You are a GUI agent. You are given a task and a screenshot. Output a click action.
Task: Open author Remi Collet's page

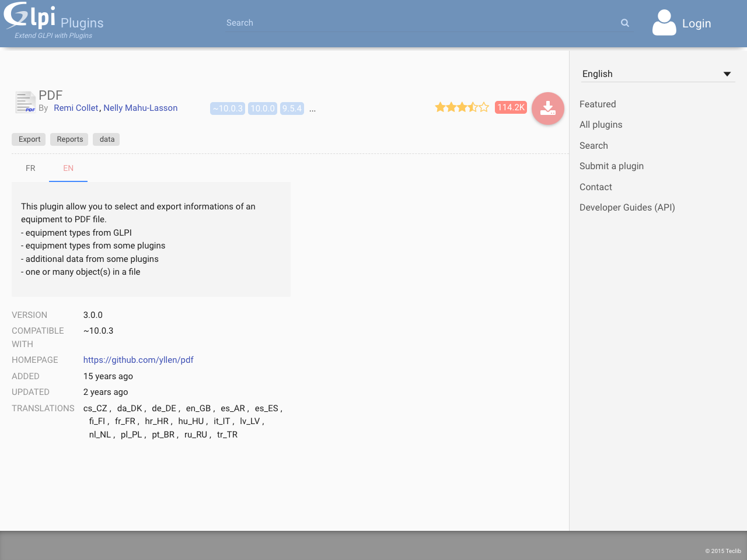coord(76,108)
